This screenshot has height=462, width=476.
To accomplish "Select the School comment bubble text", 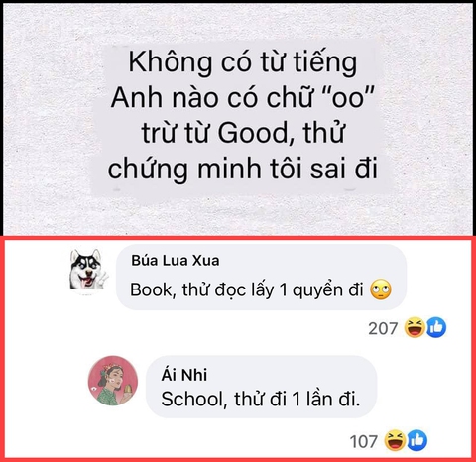I will click(x=261, y=399).
